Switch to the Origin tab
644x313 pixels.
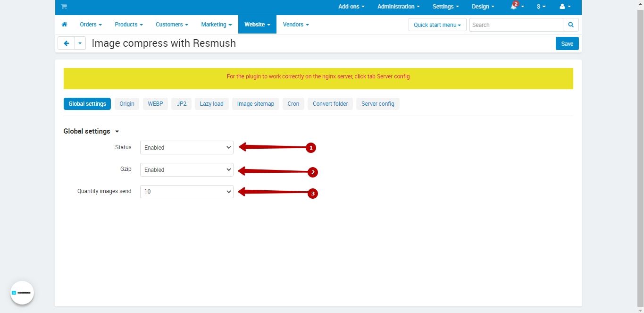click(127, 104)
